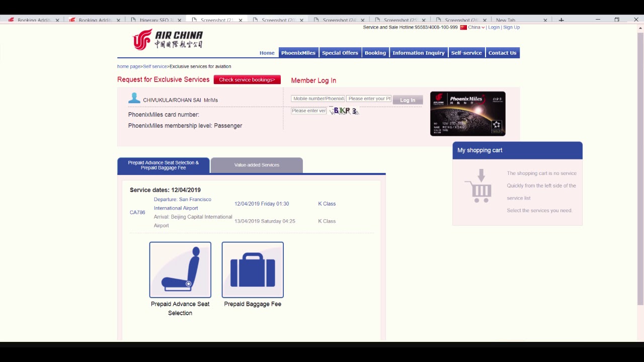The height and width of the screenshot is (362, 644).
Task: Click the Departure: San Francisco International Airport text
Action: click(183, 204)
